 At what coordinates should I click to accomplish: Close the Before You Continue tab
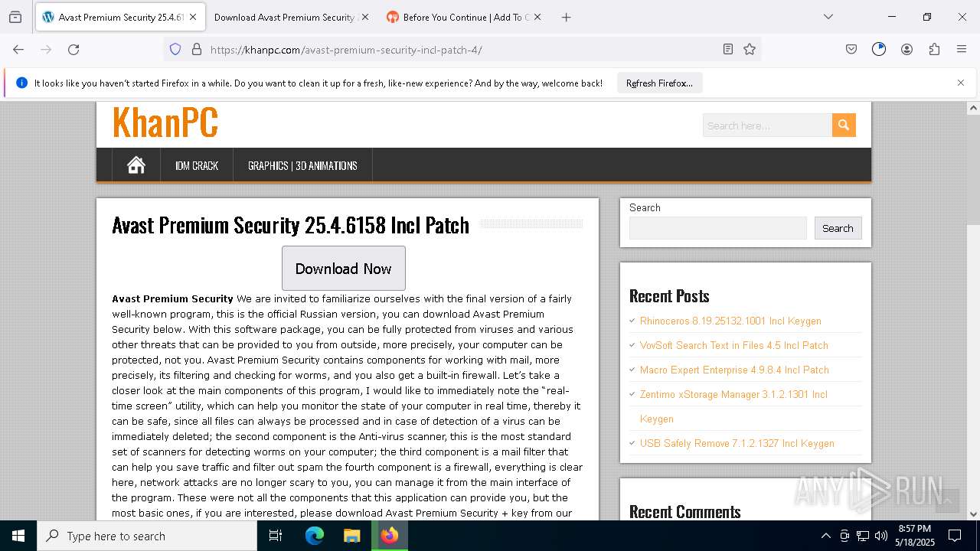coord(537,17)
